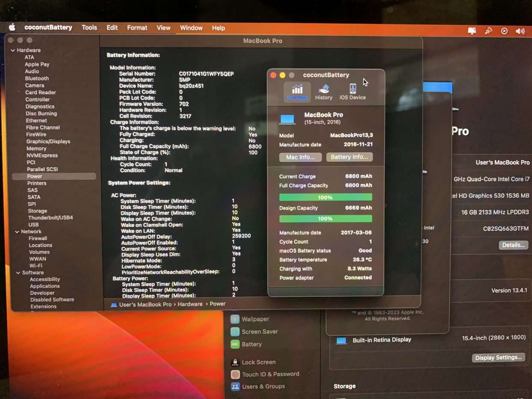Open the Tools menu
The height and width of the screenshot is (399, 532).
pos(89,28)
